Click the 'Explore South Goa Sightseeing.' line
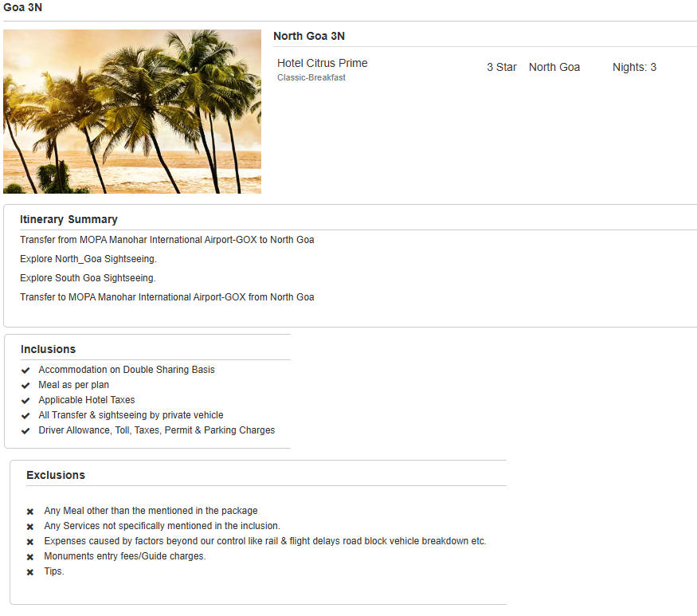Image resolution: width=697 pixels, height=616 pixels. (88, 278)
